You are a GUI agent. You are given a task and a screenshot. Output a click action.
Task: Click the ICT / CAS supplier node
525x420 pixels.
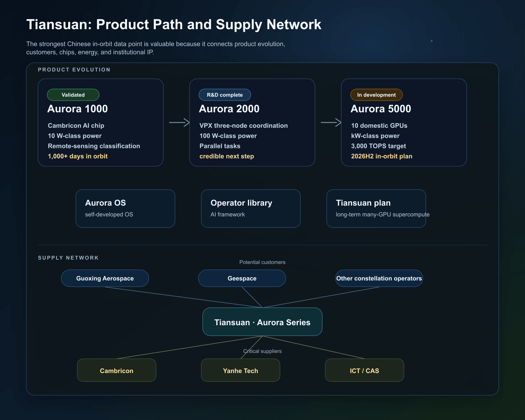(x=365, y=370)
